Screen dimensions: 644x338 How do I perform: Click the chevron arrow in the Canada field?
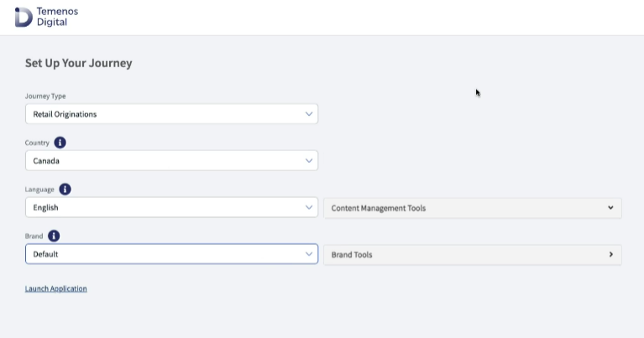(x=309, y=160)
